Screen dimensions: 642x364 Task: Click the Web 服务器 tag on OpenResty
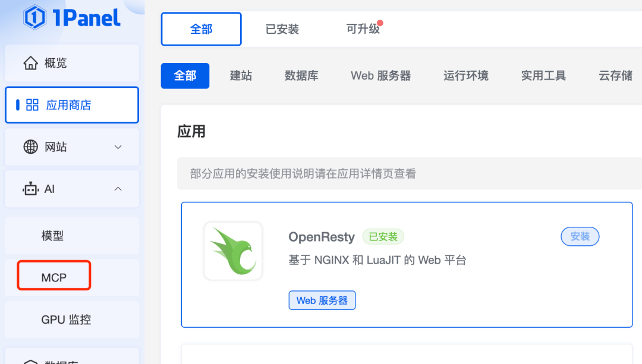pyautogui.click(x=322, y=300)
